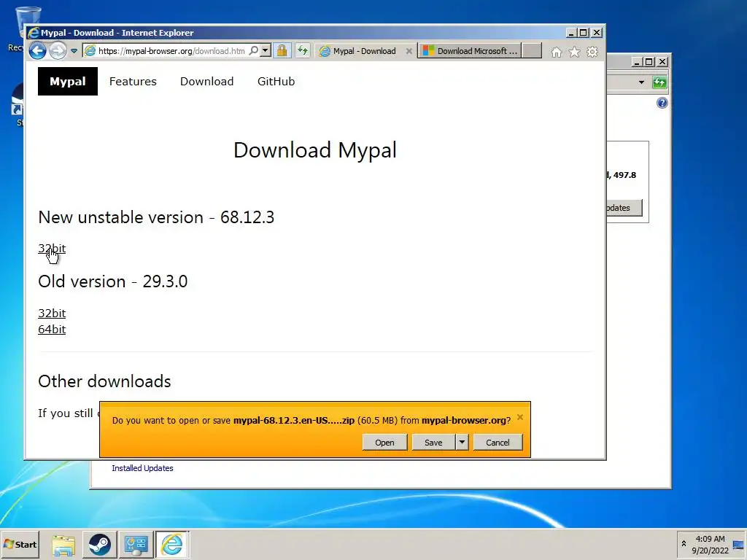
Task: Click the security lock icon in address bar
Action: [282, 50]
